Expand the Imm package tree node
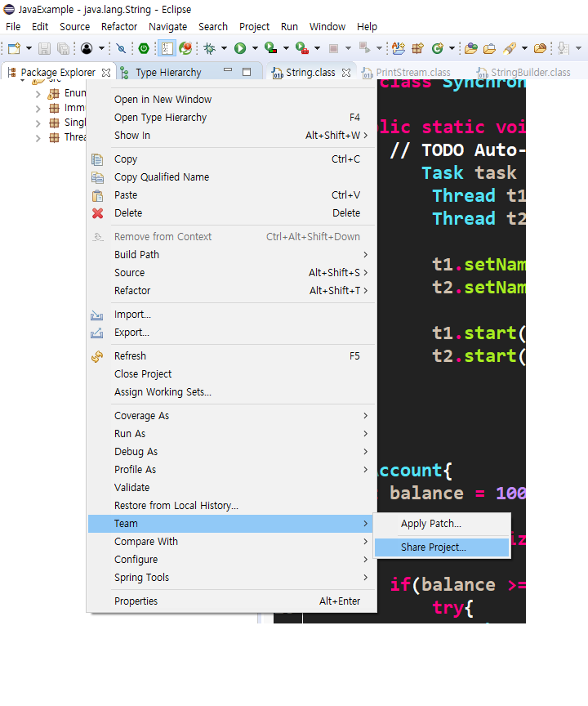The height and width of the screenshot is (706, 588). [38, 109]
